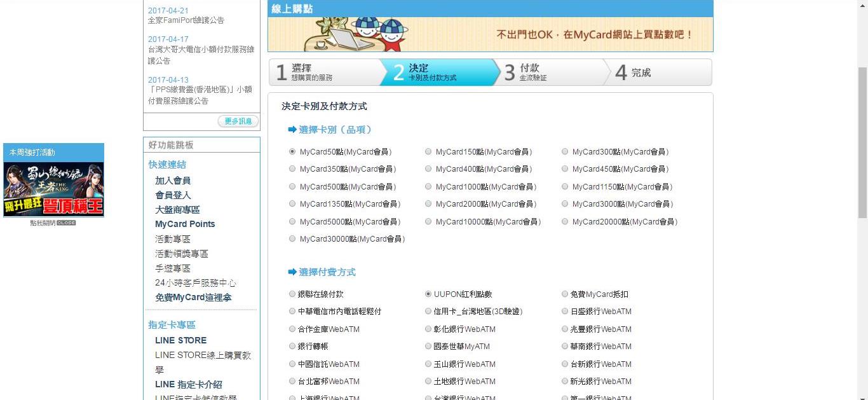Image resolution: width=868 pixels, height=400 pixels.
Task: Open 台灣大哥大電信小額付款服務維護公告 news
Action: pyautogui.click(x=201, y=55)
